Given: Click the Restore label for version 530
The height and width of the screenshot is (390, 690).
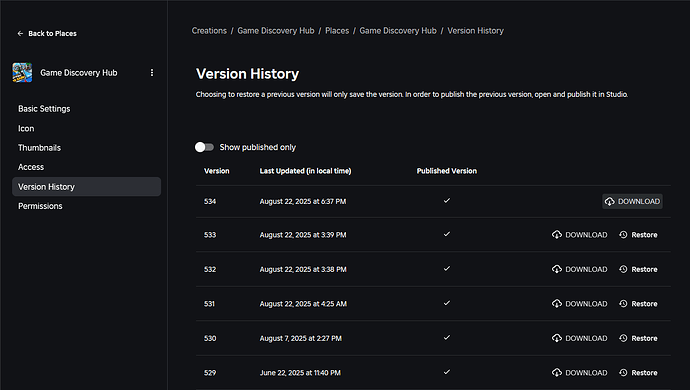Looking at the screenshot, I should point(644,338).
